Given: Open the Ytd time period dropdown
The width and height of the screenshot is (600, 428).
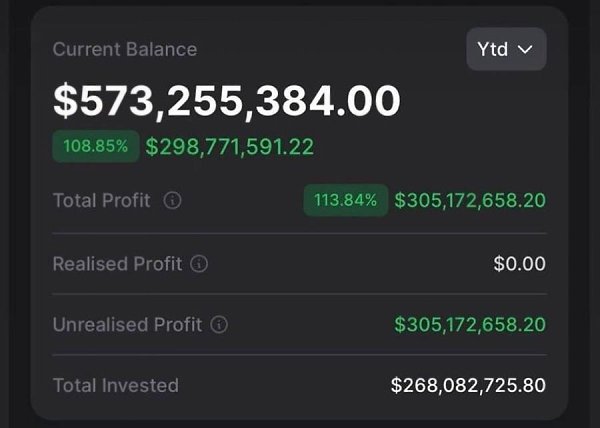Looking at the screenshot, I should 506,49.
